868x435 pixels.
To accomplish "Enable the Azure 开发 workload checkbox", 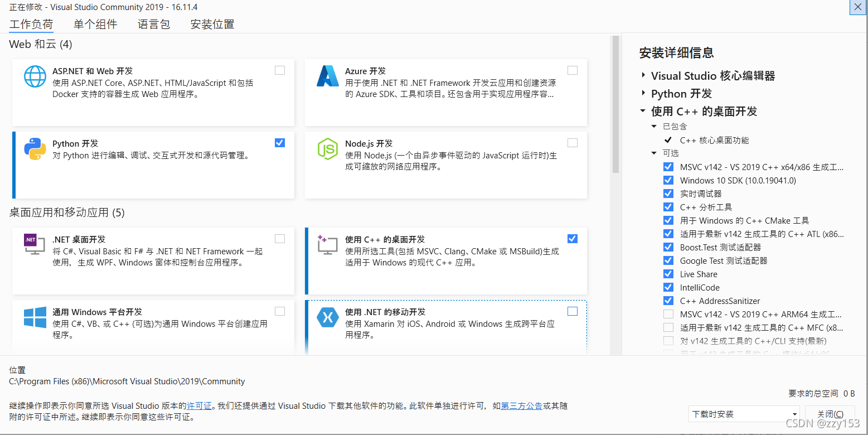I will (x=573, y=70).
